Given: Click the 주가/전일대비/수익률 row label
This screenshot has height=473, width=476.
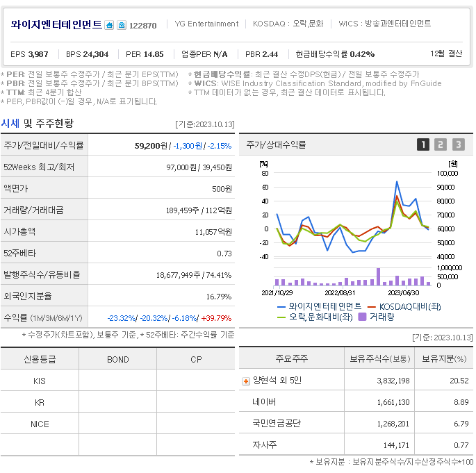Looking at the screenshot, I should tap(44, 145).
